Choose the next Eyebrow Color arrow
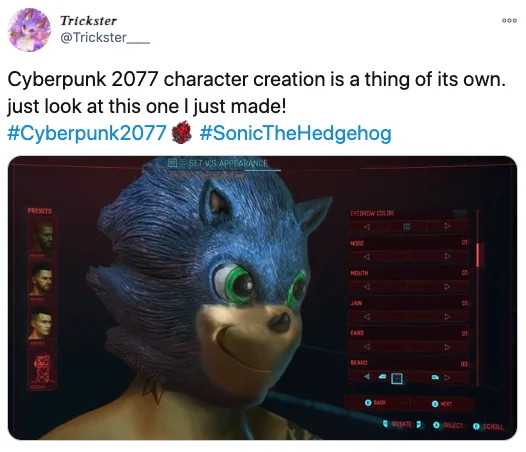The width and height of the screenshot is (526, 452). [x=447, y=226]
